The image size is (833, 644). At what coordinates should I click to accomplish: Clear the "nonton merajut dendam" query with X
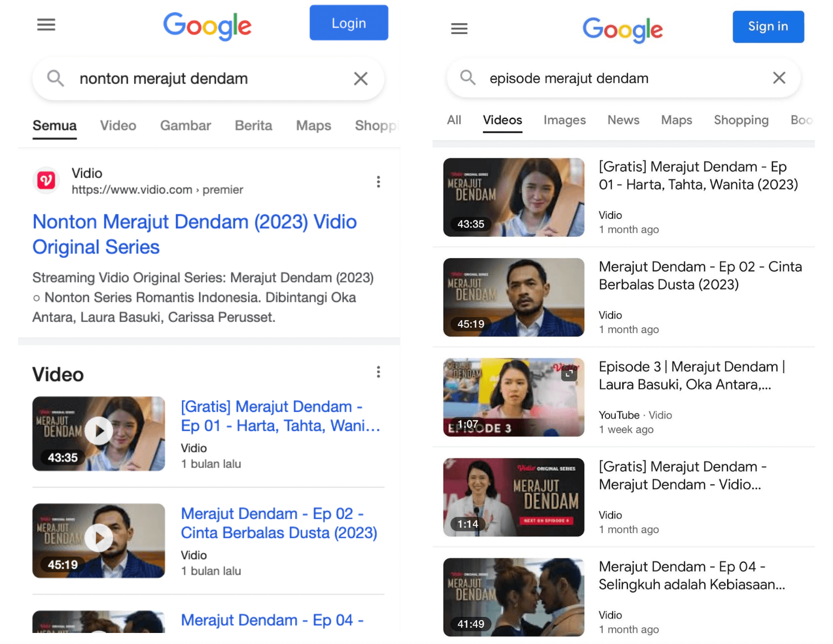pyautogui.click(x=360, y=78)
